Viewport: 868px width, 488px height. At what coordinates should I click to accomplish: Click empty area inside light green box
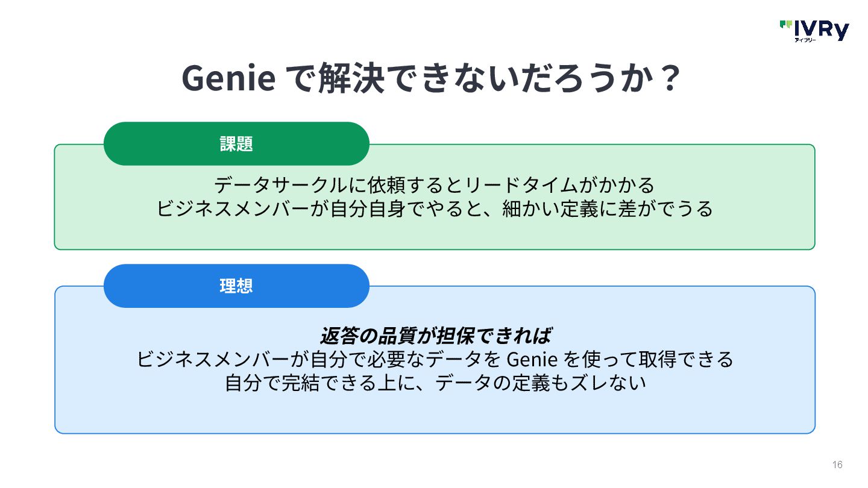[x=434, y=235]
